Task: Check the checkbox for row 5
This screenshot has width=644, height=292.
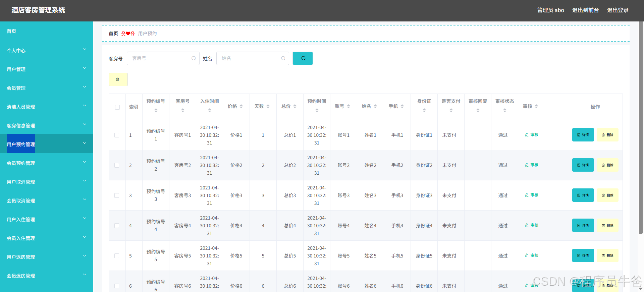Action: coord(117,256)
